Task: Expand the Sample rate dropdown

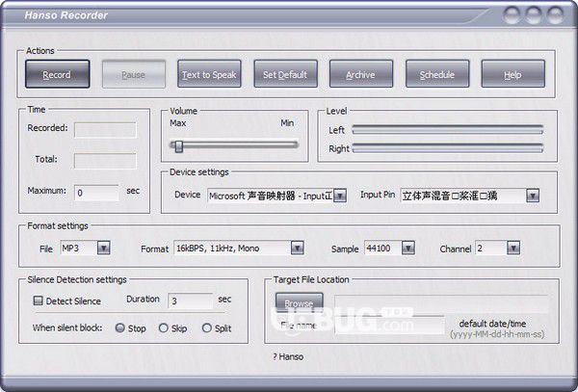Action: (x=408, y=248)
